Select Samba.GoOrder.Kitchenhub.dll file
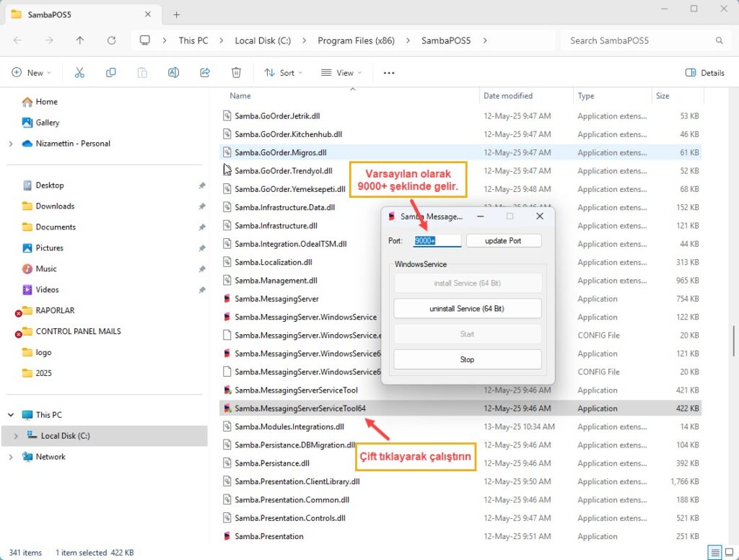 tap(461, 134)
